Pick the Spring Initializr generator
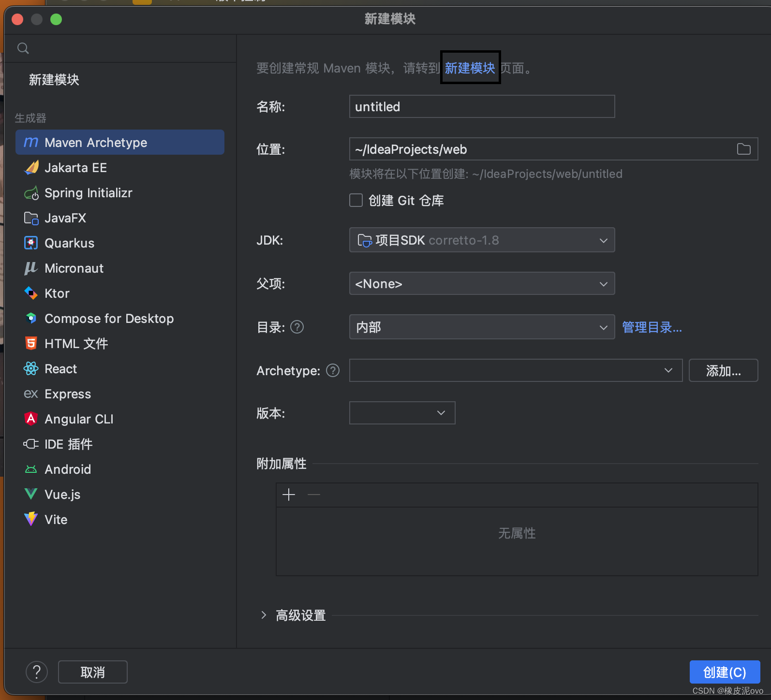771x700 pixels. [x=119, y=192]
